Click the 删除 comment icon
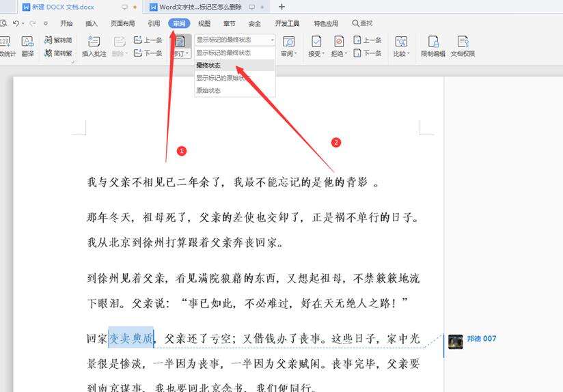The image size is (563, 392). [119, 42]
